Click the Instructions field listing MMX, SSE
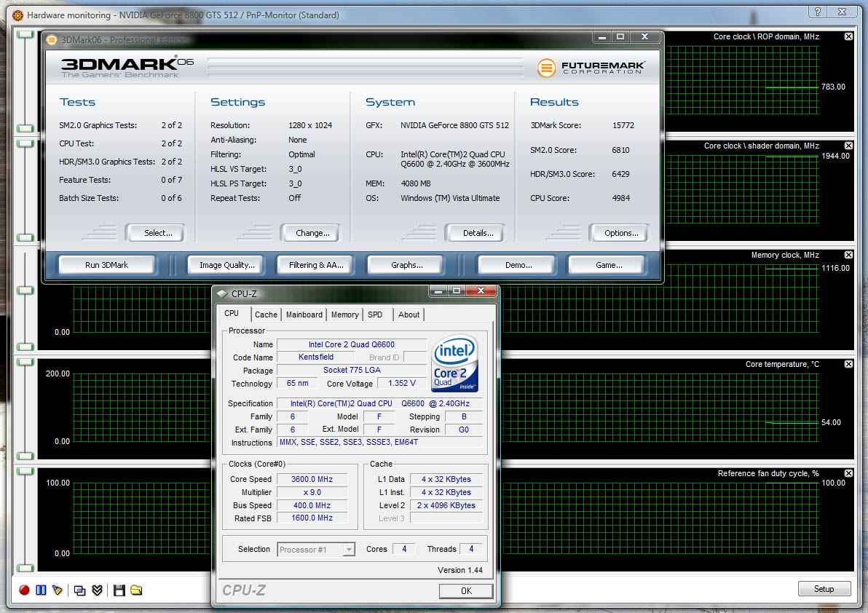The width and height of the screenshot is (868, 613). tap(379, 442)
